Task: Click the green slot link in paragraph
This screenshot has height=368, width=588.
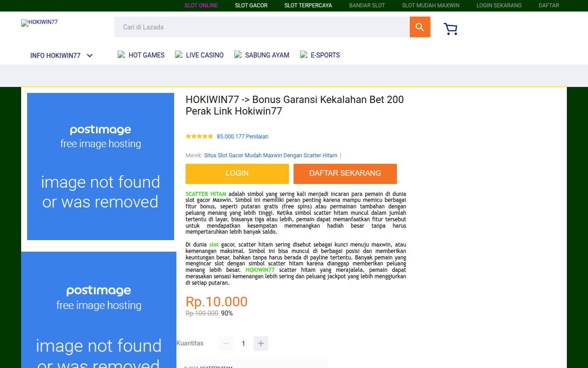Action: pyautogui.click(x=214, y=245)
